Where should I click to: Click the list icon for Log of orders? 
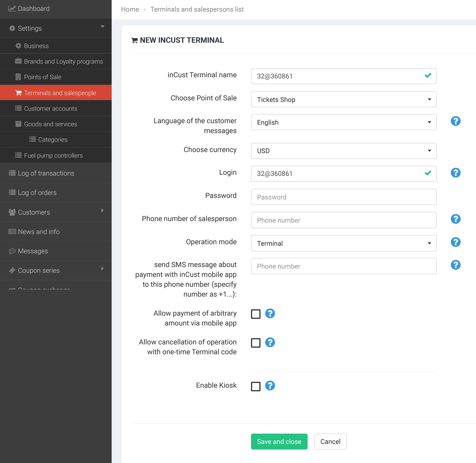click(12, 192)
